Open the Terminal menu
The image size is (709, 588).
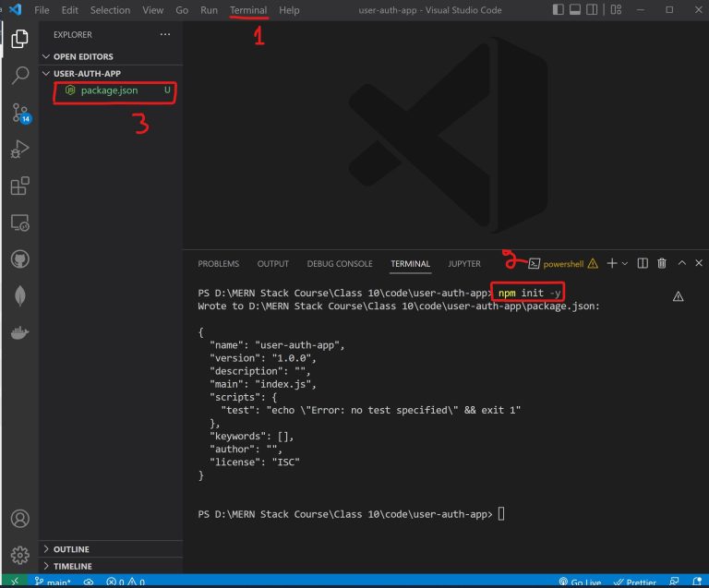point(248,10)
